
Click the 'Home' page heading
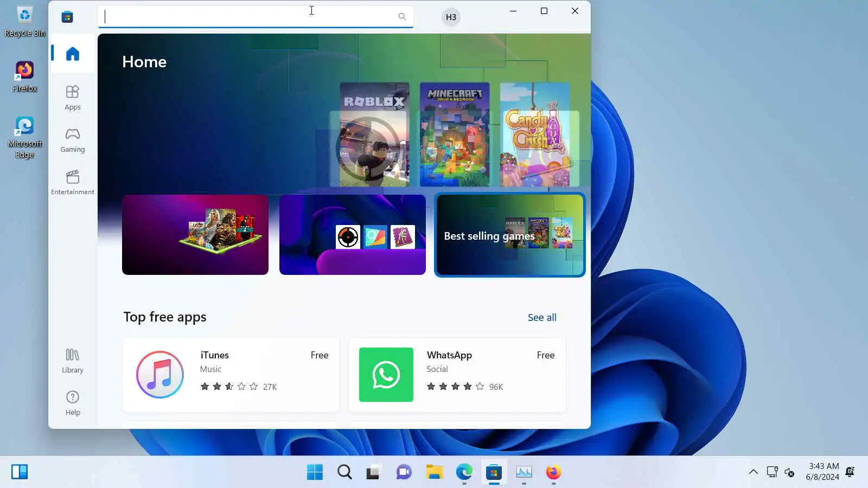[x=144, y=62]
